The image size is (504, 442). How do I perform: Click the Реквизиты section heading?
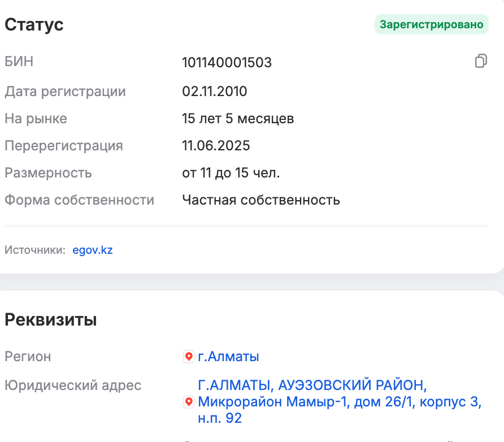point(50,320)
